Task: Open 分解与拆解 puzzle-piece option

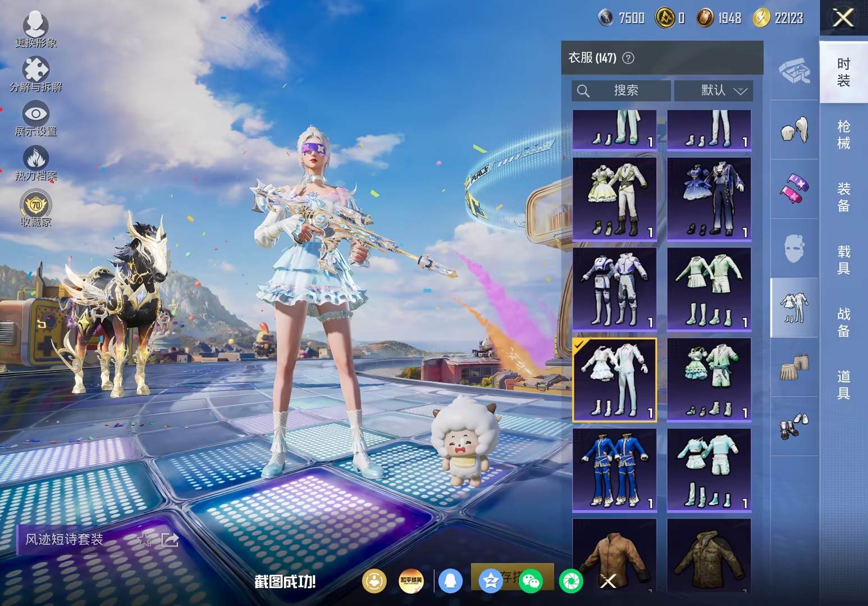Action: coord(35,74)
